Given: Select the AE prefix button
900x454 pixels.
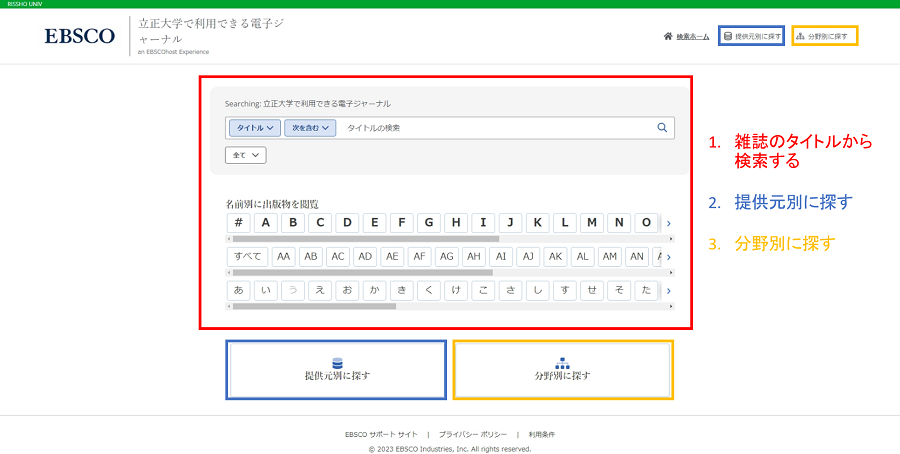Looking at the screenshot, I should point(392,257).
